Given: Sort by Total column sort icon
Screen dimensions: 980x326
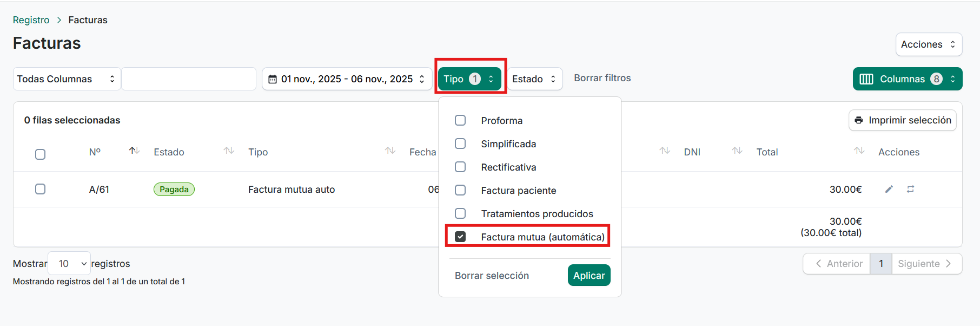Looking at the screenshot, I should [x=859, y=151].
